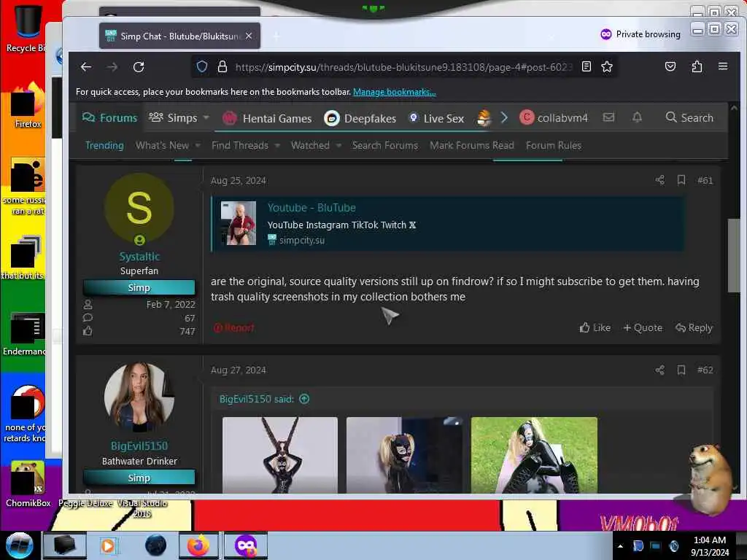Image resolution: width=747 pixels, height=560 pixels.
Task: Open the new tab plus button
Action: (x=276, y=36)
